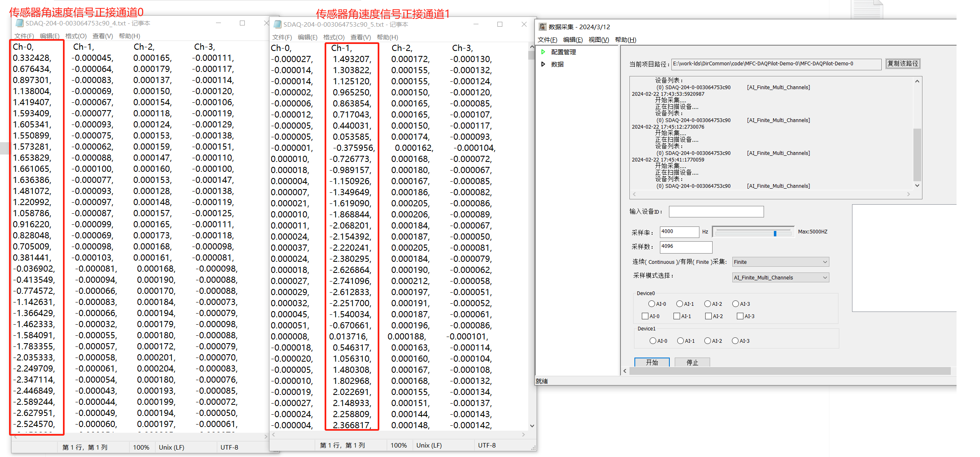Screen dimensions: 980x457
Task: Click the 开始 button to start acquisition
Action: (x=652, y=362)
